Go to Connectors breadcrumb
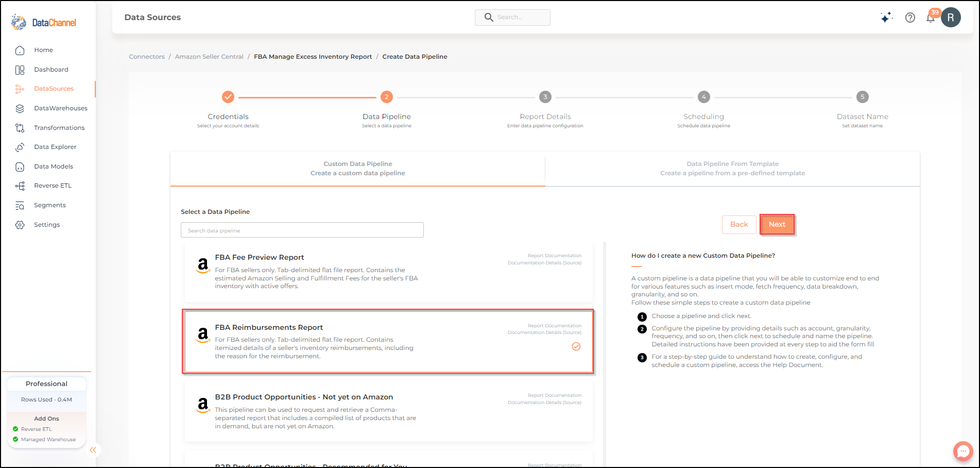Image resolution: width=980 pixels, height=468 pixels. 147,57
